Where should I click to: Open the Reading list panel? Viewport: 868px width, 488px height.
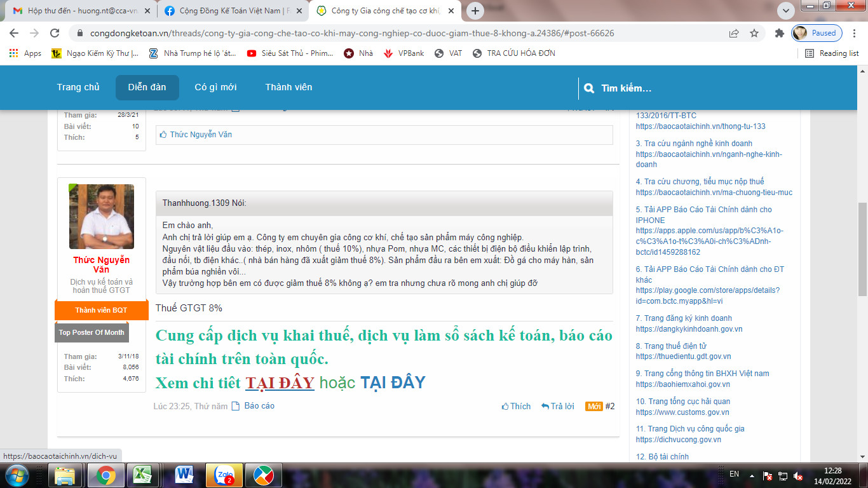coord(832,53)
